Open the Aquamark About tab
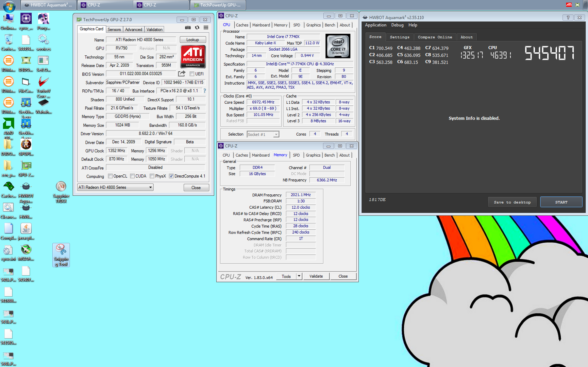The image size is (588, 367). (x=467, y=37)
